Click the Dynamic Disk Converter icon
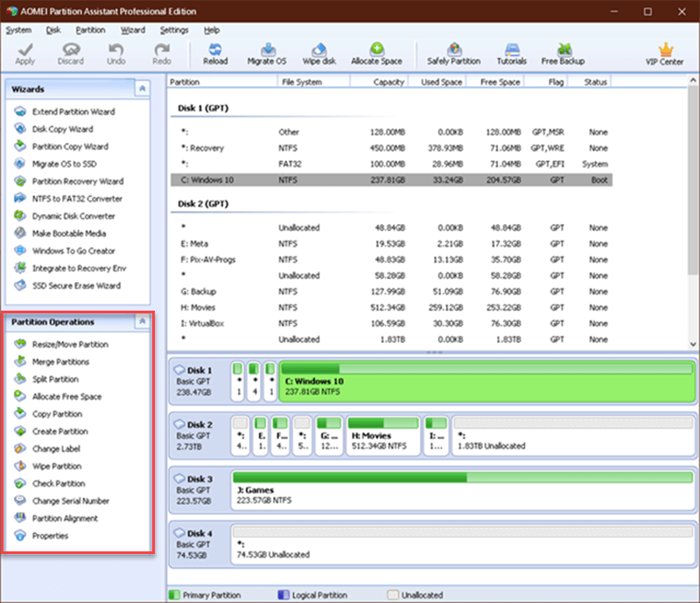 20,216
